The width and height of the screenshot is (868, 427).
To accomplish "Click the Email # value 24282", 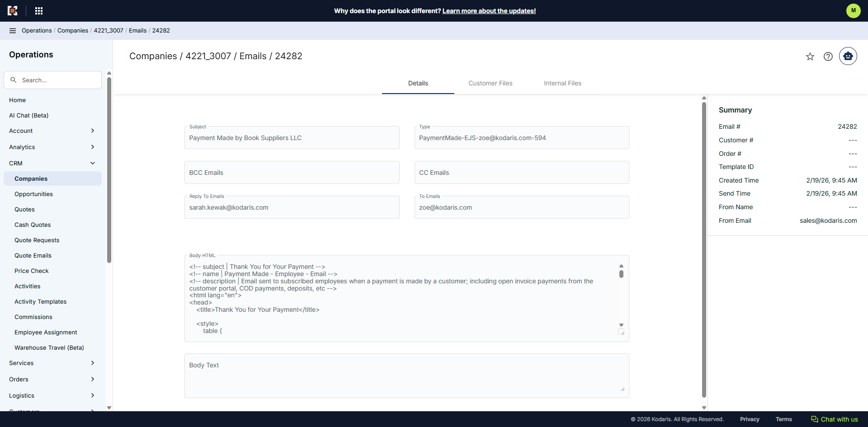I will tap(847, 127).
